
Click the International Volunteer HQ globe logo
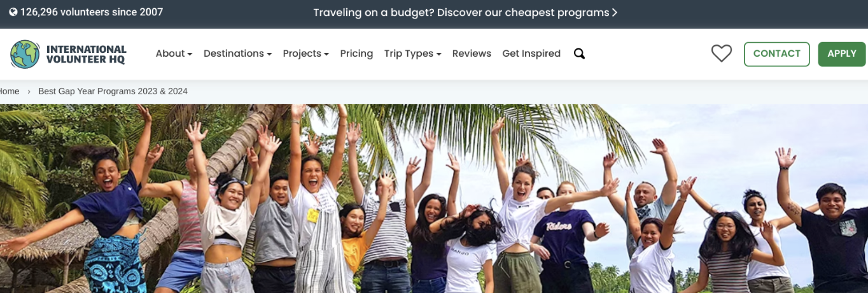click(25, 54)
